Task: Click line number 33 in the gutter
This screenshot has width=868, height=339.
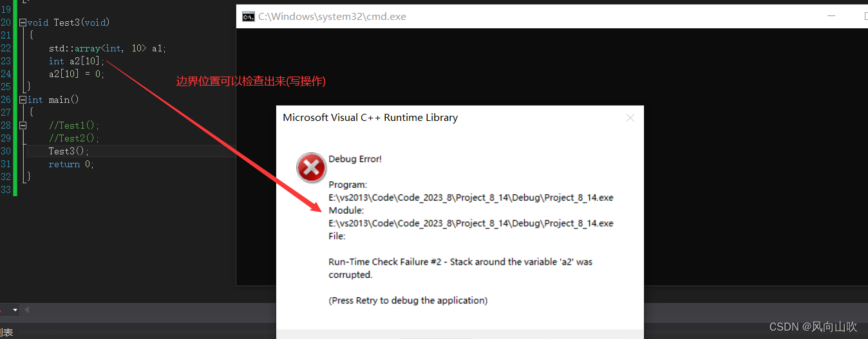Action: pyautogui.click(x=6, y=190)
